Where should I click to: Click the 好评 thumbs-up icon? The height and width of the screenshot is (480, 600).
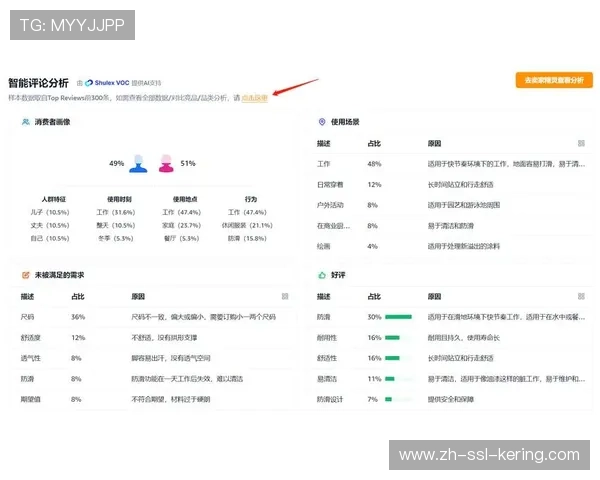(x=322, y=275)
